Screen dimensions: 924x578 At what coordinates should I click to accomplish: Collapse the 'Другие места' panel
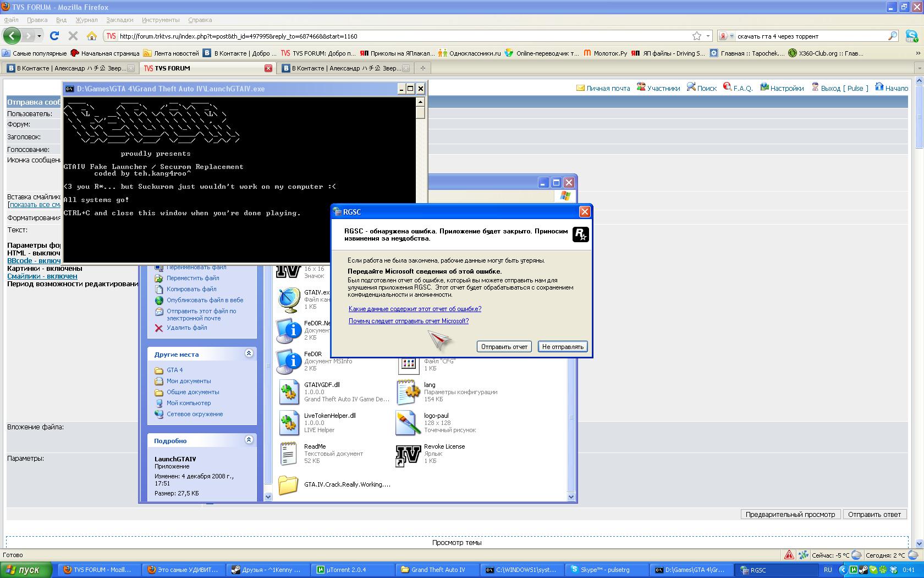tap(249, 353)
